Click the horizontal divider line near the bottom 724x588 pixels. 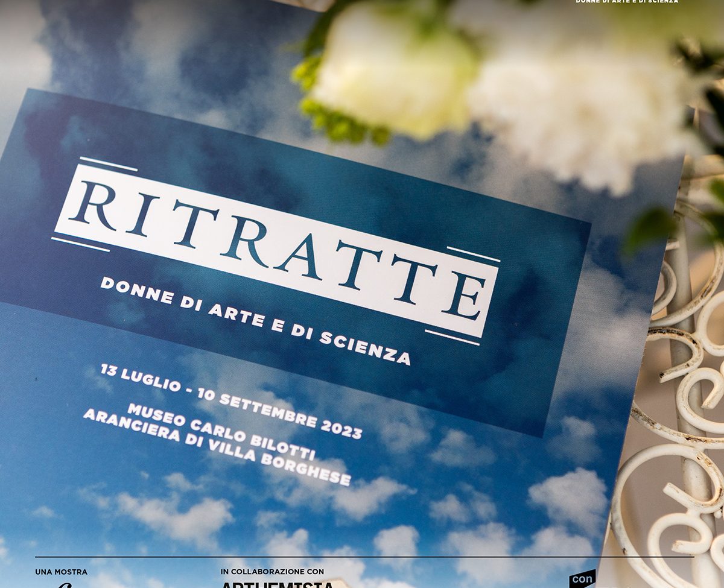tap(362, 557)
